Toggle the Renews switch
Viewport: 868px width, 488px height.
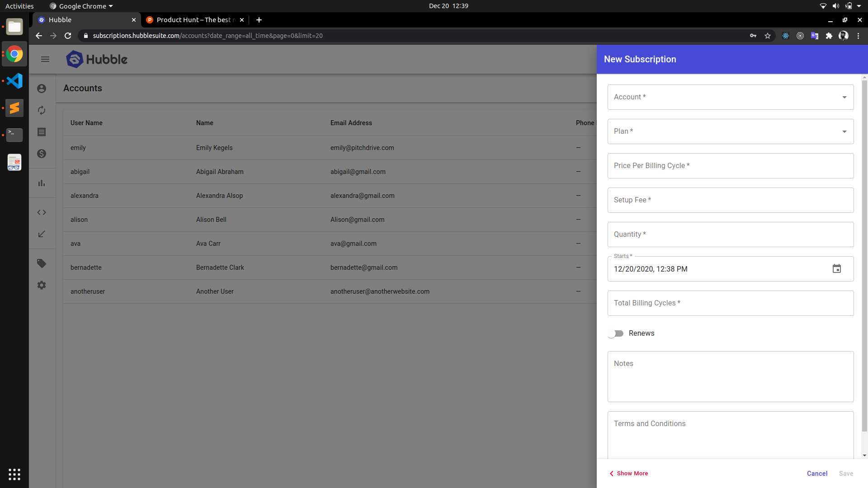point(616,333)
